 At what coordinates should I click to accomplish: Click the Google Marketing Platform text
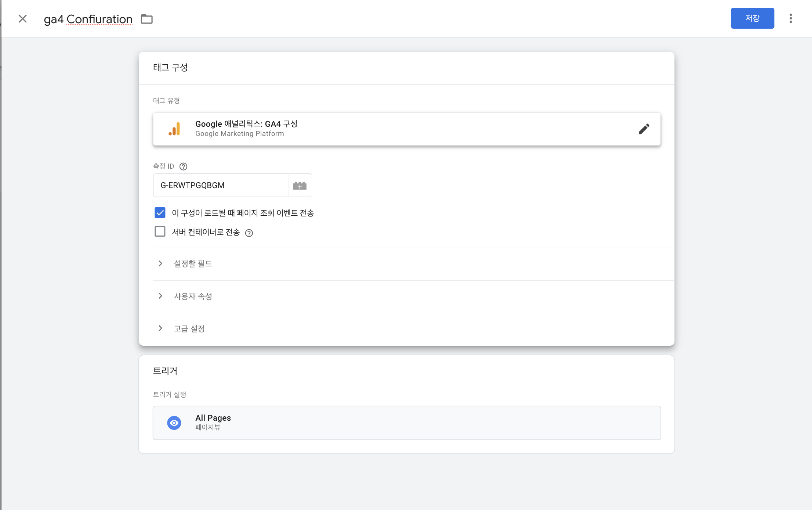pos(240,134)
